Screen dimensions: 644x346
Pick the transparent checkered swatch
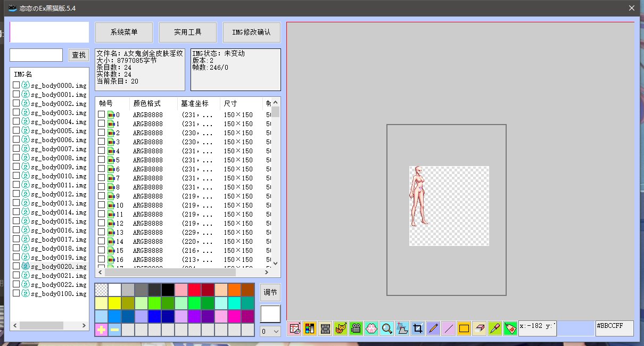[x=101, y=290]
